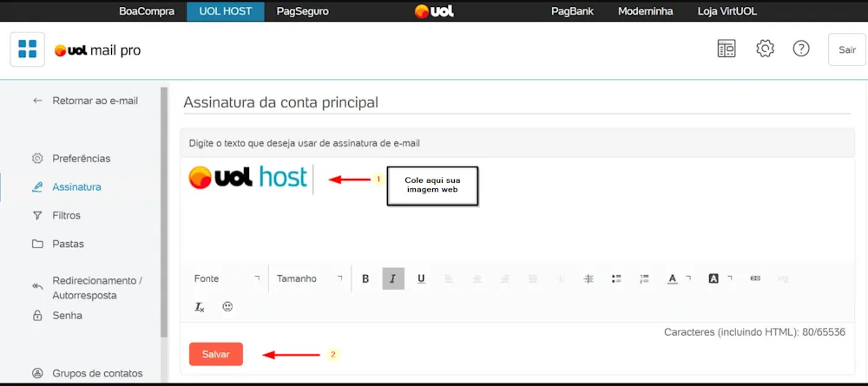
Task: Click the Salvar button
Action: [216, 354]
